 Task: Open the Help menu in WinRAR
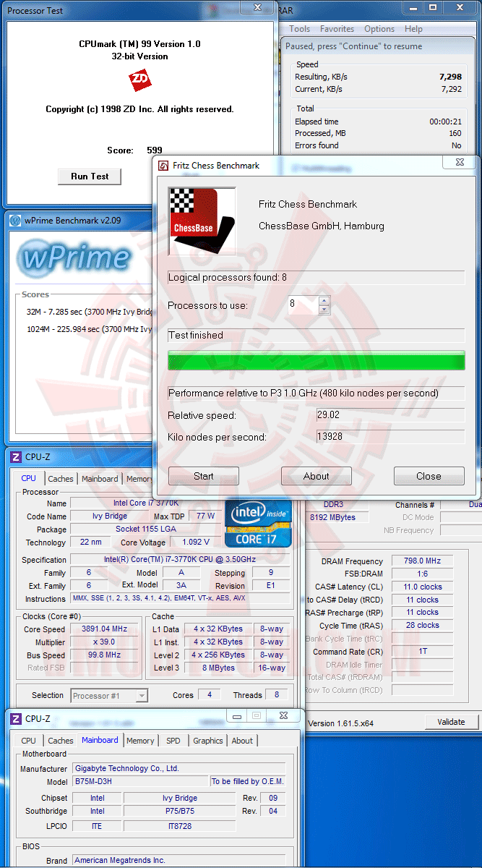coord(413,29)
